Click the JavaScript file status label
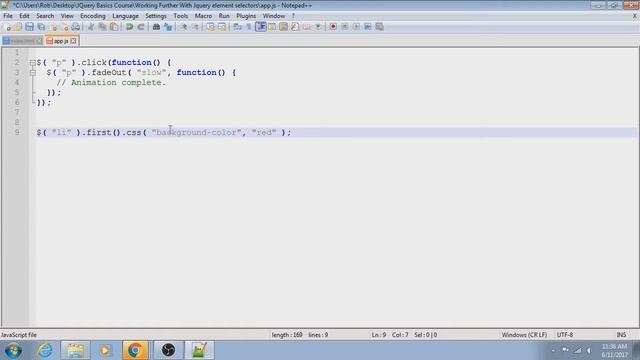 tap(19, 335)
